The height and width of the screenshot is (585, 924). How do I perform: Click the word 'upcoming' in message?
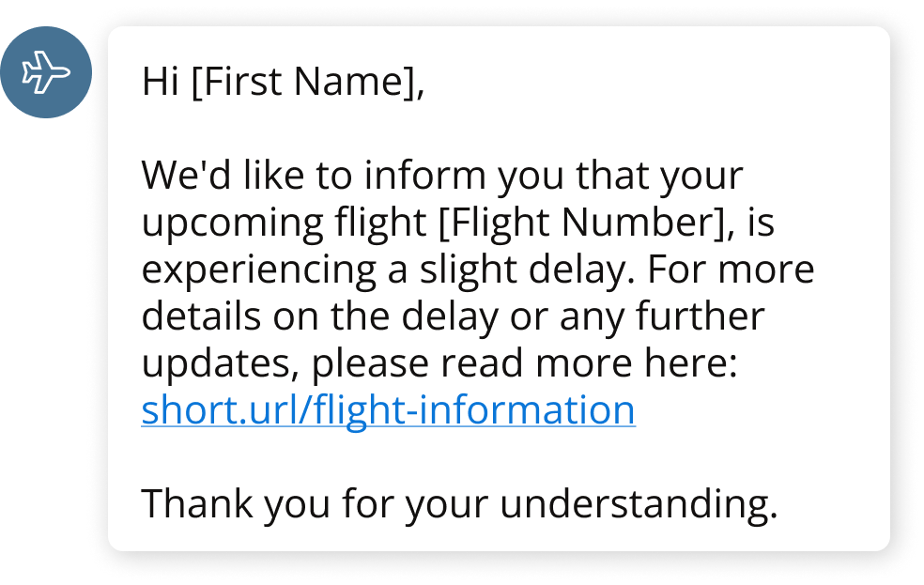point(231,223)
